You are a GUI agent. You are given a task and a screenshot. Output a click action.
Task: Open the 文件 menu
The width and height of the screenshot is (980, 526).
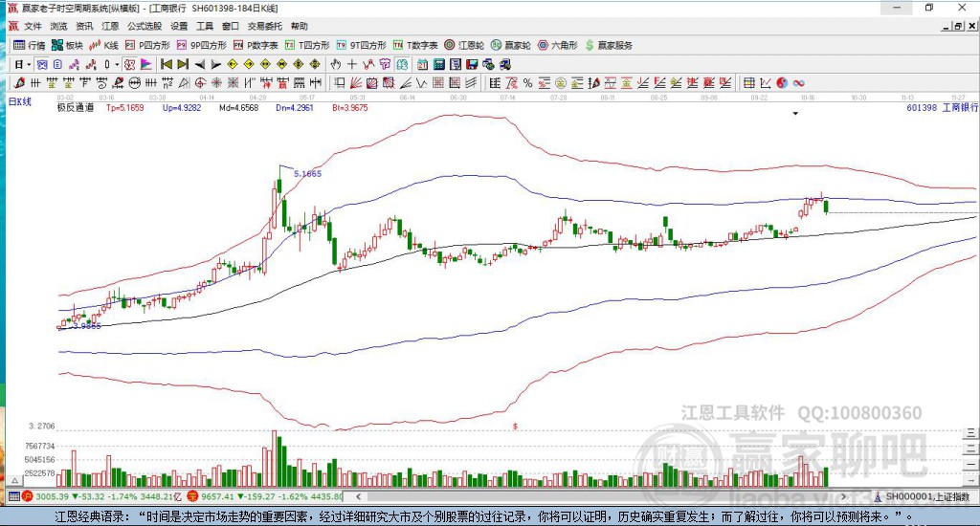coord(33,26)
